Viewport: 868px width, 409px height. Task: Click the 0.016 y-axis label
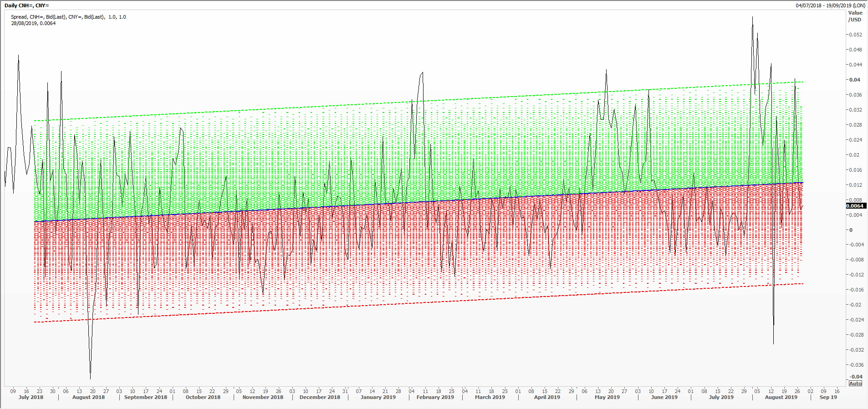click(855, 170)
